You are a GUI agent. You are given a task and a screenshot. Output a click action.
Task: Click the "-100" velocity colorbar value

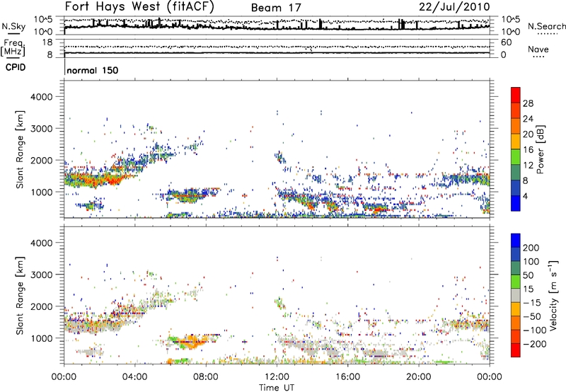click(535, 330)
